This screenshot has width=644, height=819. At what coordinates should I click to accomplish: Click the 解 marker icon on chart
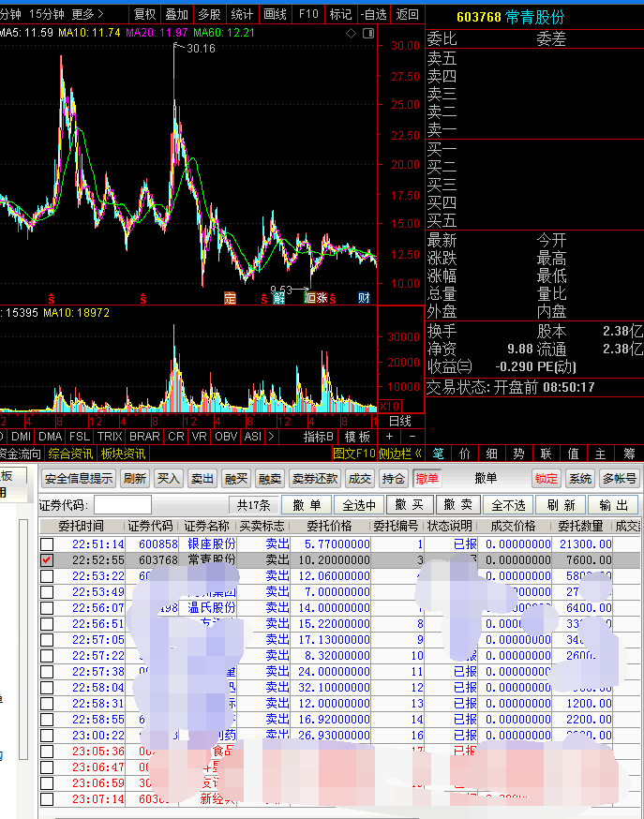pyautogui.click(x=278, y=298)
